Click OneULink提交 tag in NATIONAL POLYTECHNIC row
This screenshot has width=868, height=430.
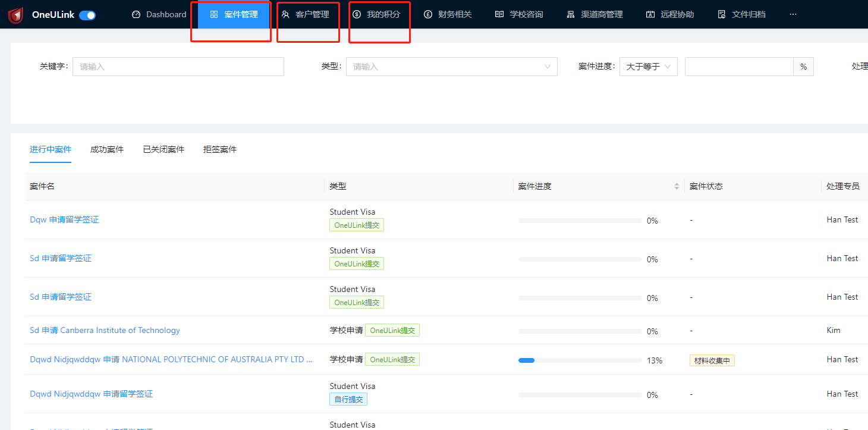(x=392, y=359)
